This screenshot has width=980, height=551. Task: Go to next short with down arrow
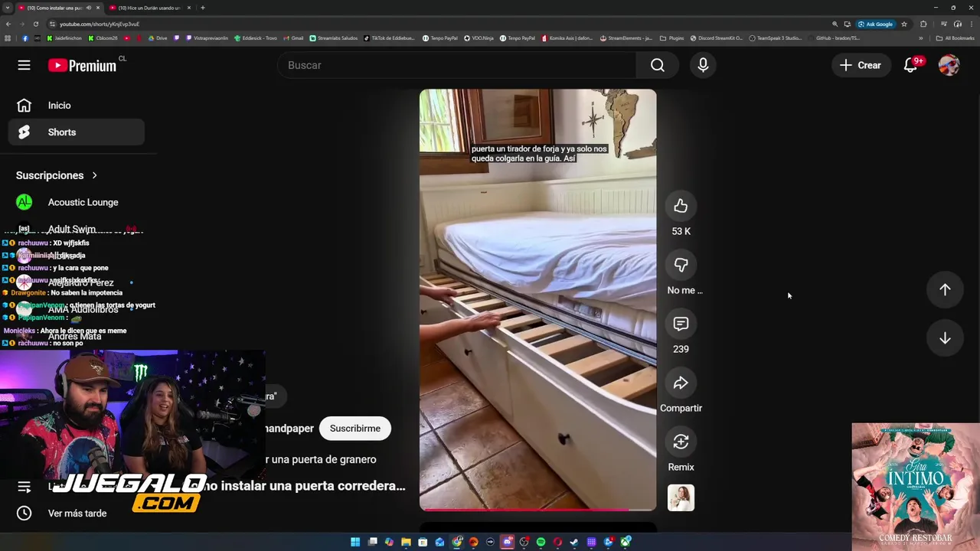click(x=945, y=339)
